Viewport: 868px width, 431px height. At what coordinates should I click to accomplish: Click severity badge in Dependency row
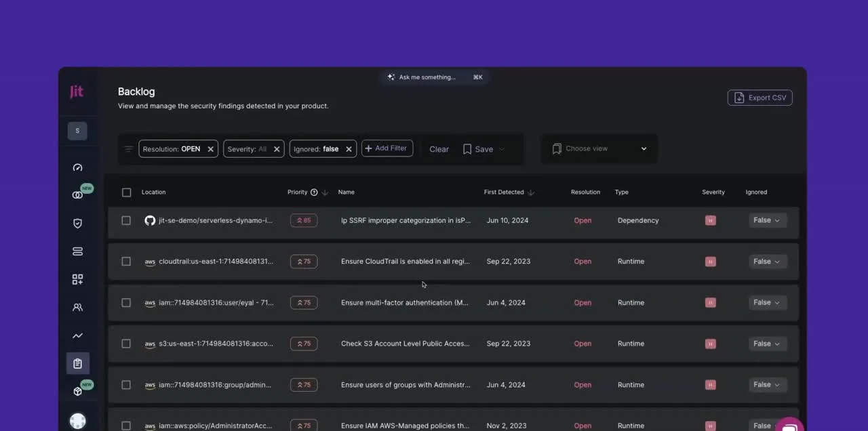click(710, 220)
